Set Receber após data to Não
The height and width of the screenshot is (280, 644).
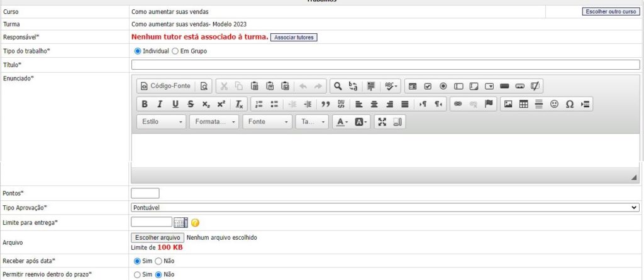158,261
